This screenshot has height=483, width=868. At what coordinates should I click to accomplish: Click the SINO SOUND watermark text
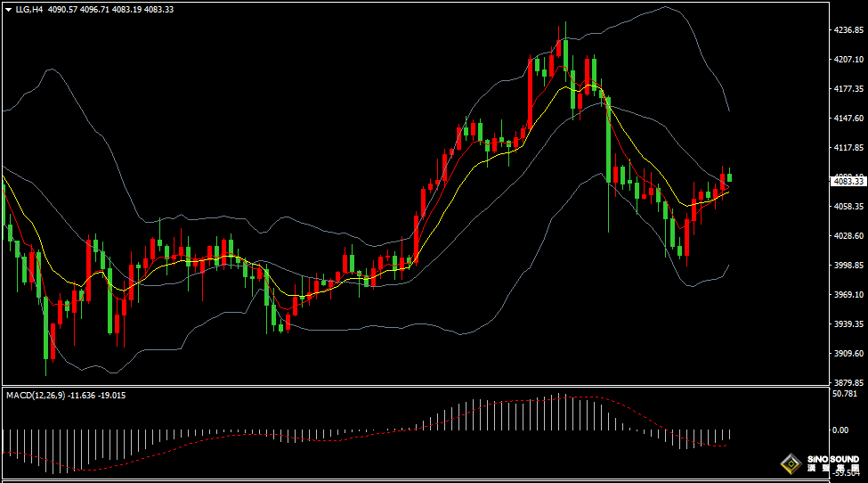coord(833,463)
